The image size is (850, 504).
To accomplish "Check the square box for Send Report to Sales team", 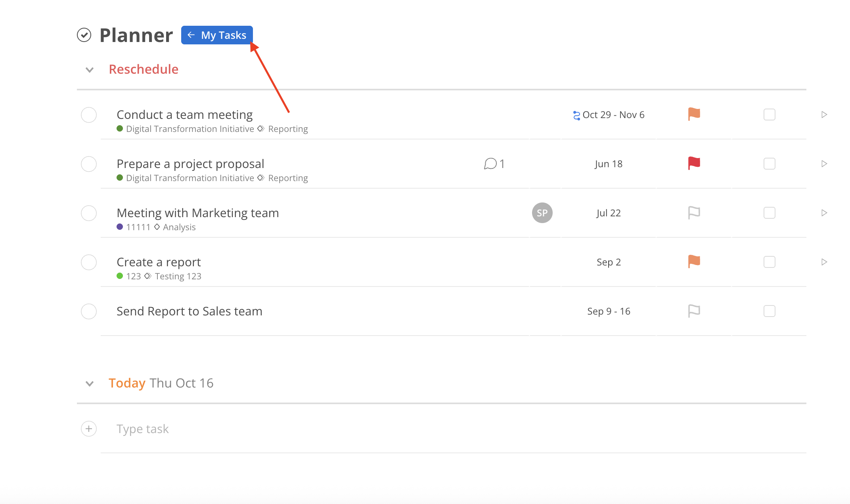I will (x=769, y=311).
